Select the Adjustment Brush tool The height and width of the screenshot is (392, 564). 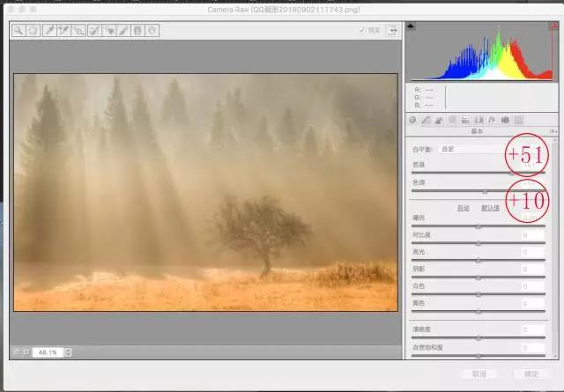(x=123, y=31)
